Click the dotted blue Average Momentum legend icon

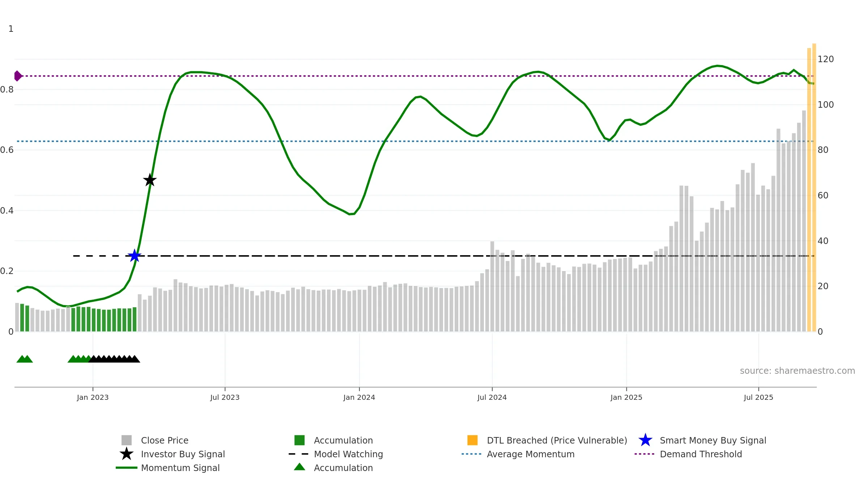click(472, 454)
